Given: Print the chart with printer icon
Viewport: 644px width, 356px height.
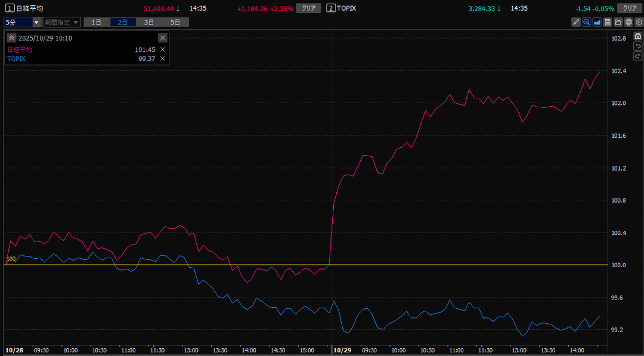Looking at the screenshot, I should (x=628, y=22).
